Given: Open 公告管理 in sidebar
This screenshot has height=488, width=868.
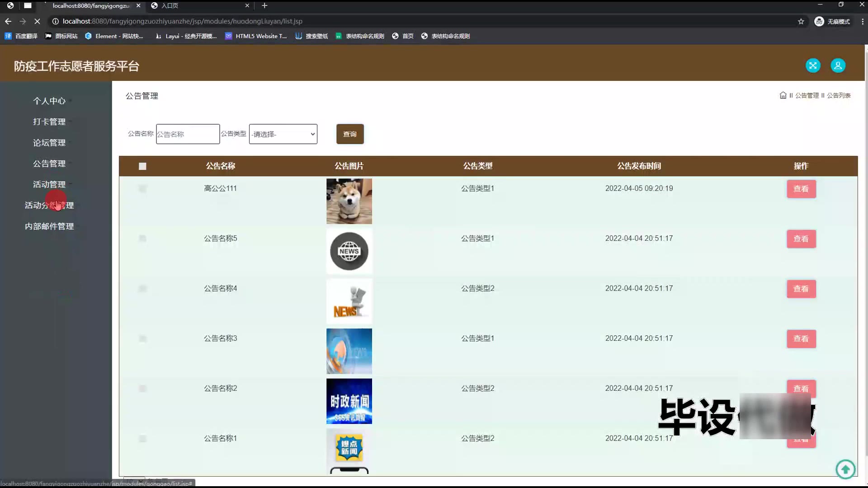Looking at the screenshot, I should [49, 164].
